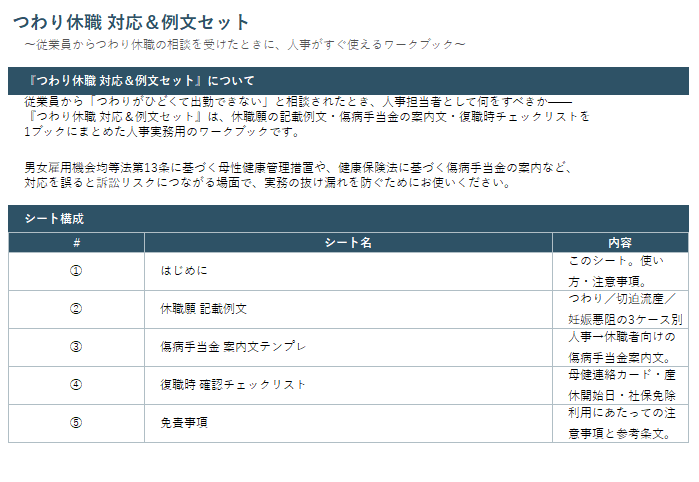Click the line starting 対応を誤ると訴訟リスク
Image resolution: width=699 pixels, height=482 pixels.
point(267,183)
